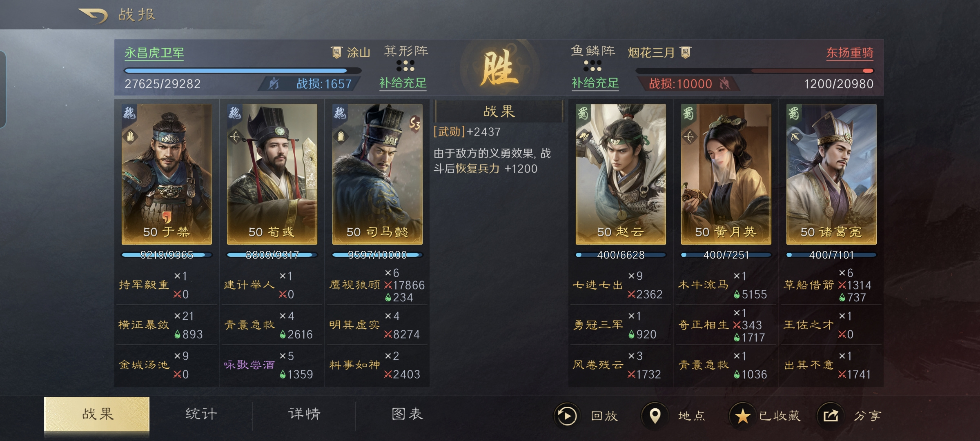
Task: Open the 东扬重骑 team link
Action: 850,53
